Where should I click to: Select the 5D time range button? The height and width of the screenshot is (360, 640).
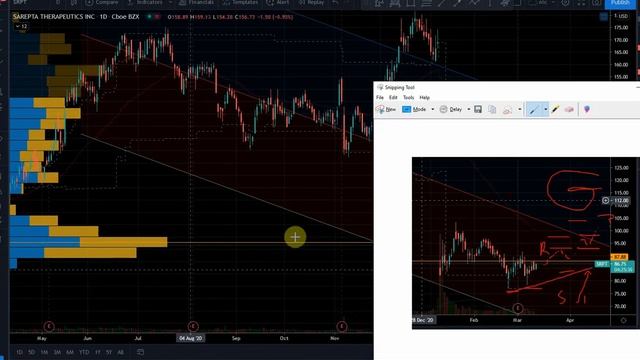pos(31,352)
